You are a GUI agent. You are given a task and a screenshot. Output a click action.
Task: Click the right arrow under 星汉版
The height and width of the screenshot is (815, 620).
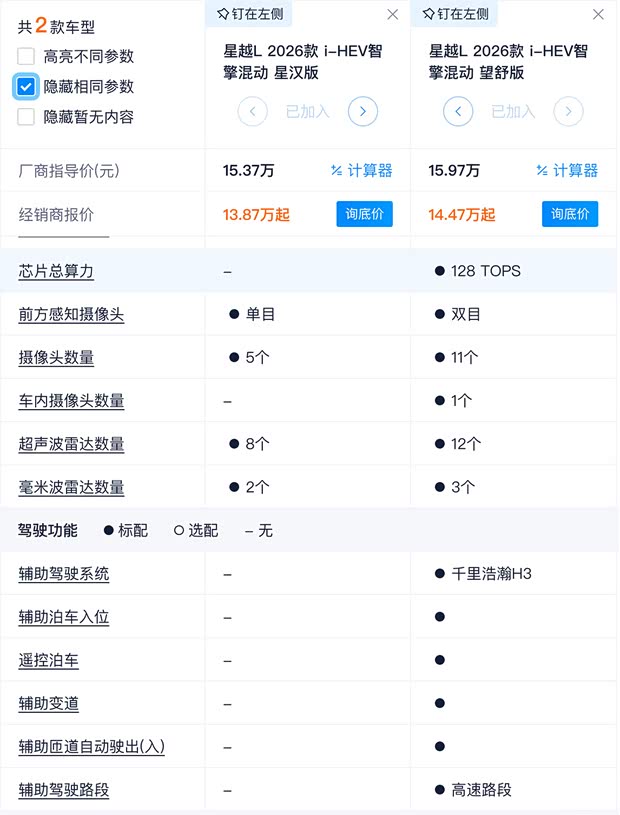coord(363,111)
